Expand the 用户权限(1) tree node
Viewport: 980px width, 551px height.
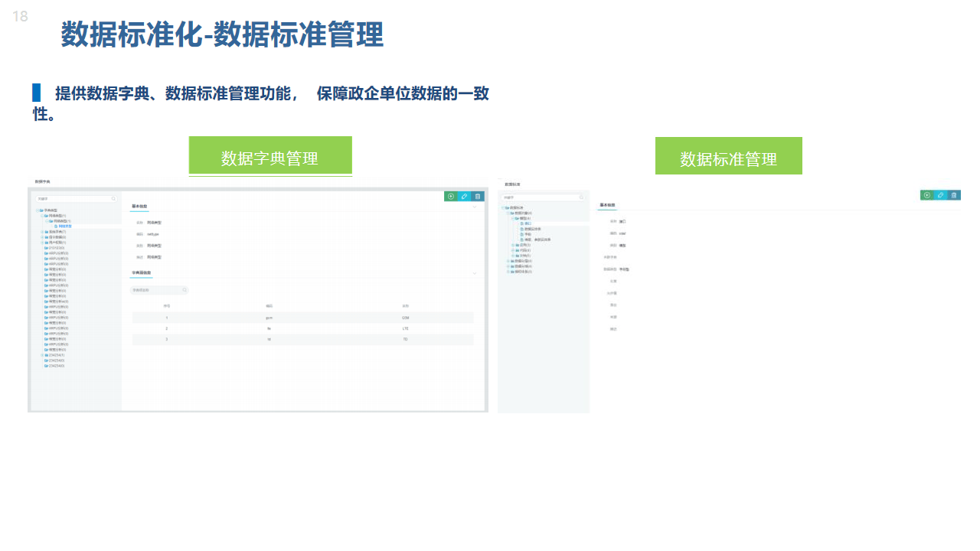click(x=42, y=243)
